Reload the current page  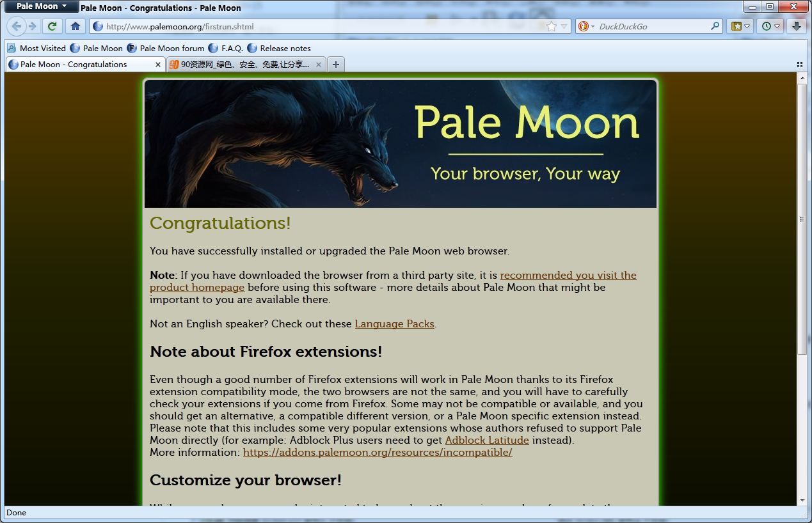52,26
